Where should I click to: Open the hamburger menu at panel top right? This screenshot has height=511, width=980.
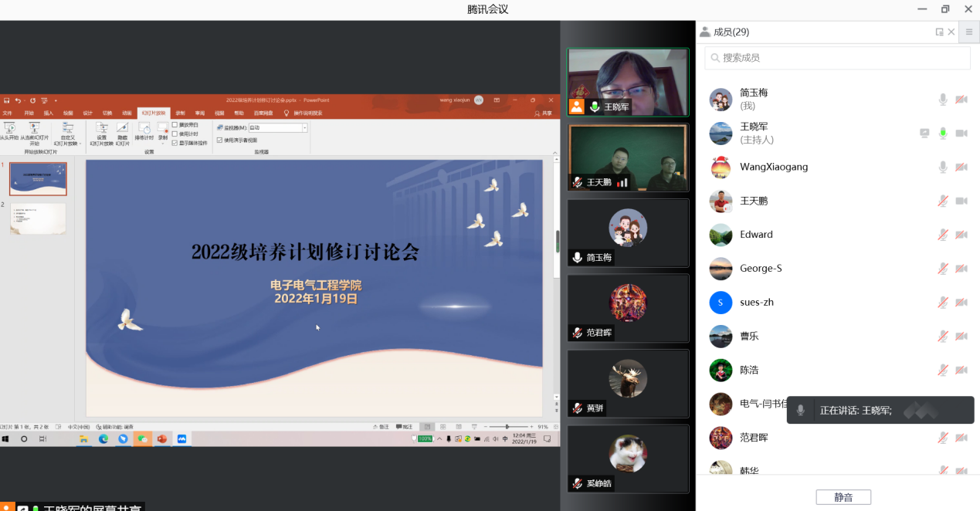coord(969,32)
